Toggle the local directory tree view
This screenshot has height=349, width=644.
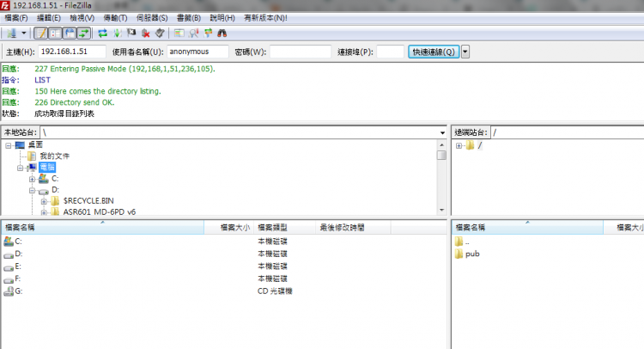coord(54,34)
